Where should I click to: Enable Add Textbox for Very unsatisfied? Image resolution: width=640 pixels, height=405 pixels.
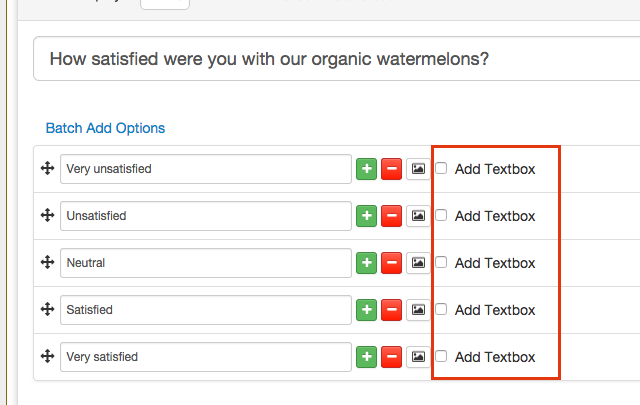coord(442,169)
